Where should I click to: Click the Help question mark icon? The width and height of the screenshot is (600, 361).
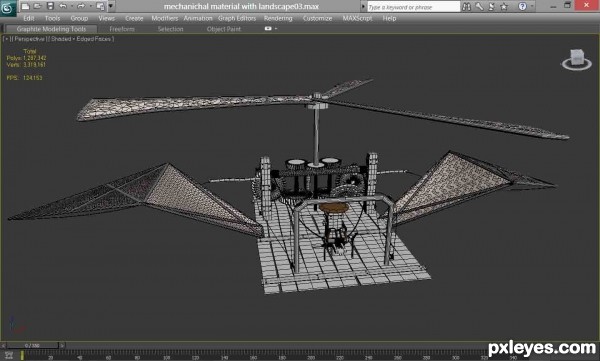pos(522,7)
